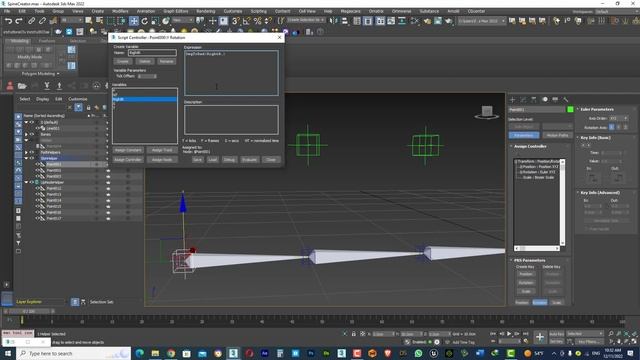Toggle visibility eye of SpineHelper layer
The image size is (640, 360).
point(32,158)
